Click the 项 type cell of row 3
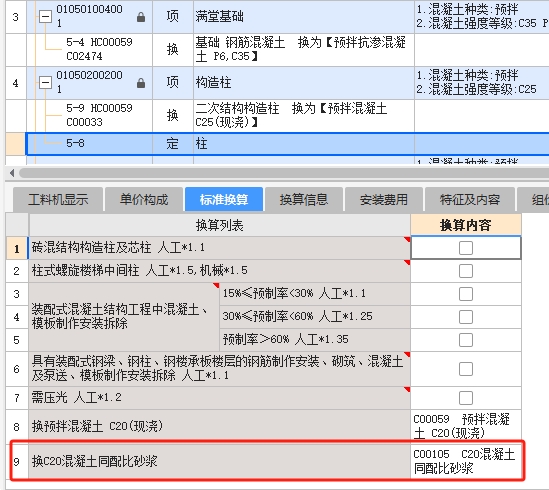Viewport: 549px width, 490px height. click(173, 16)
